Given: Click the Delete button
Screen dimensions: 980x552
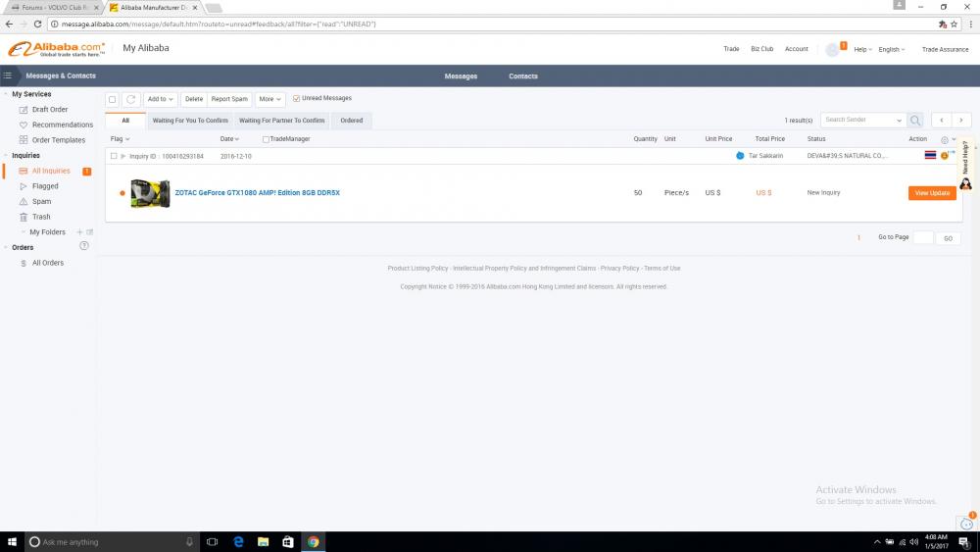Looking at the screenshot, I should (x=194, y=99).
